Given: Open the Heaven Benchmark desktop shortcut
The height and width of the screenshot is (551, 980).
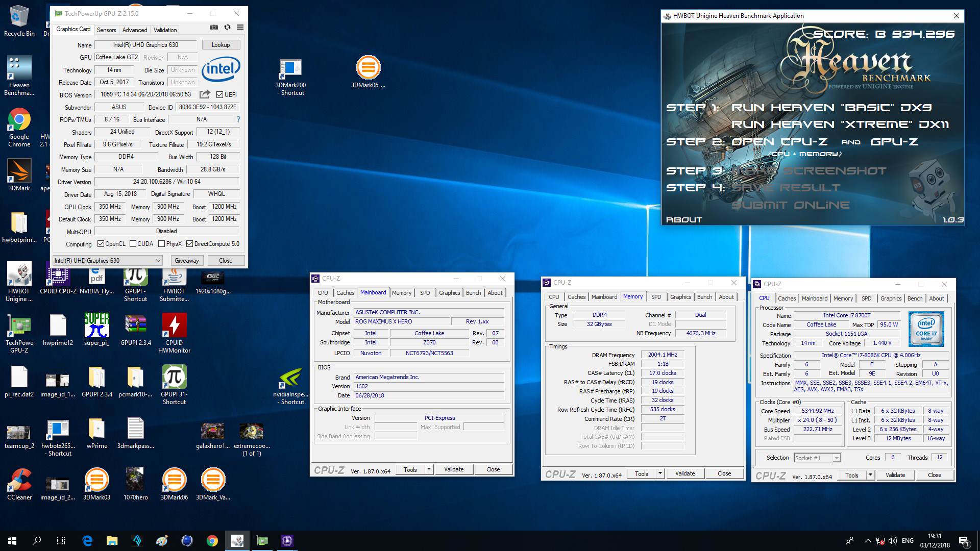Looking at the screenshot, I should point(19,76).
